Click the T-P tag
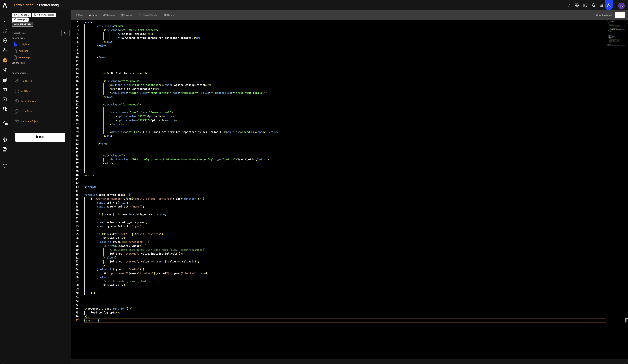This screenshot has width=628, height=364. click(15, 15)
